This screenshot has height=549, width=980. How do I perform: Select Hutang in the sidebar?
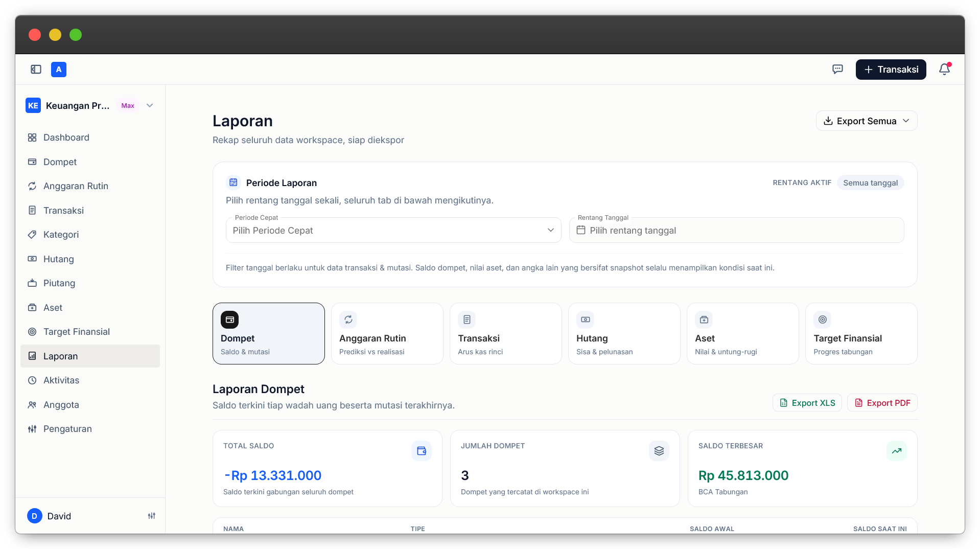coord(90,259)
